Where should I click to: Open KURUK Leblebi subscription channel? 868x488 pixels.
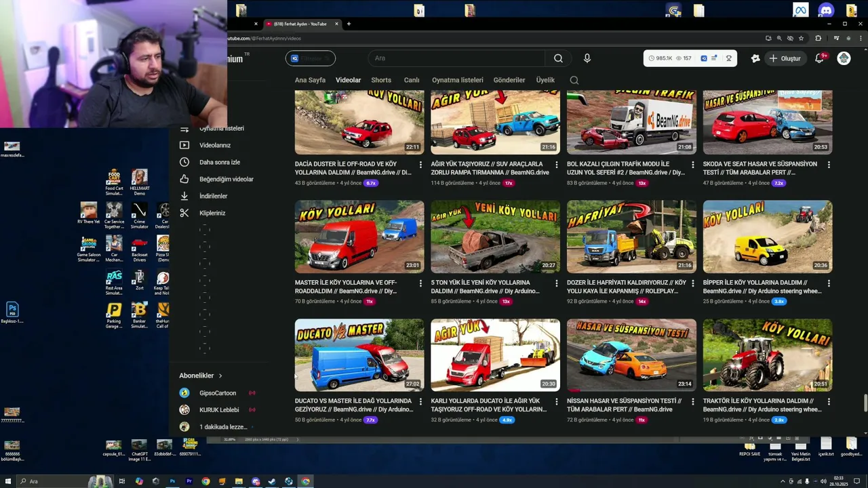[219, 410]
